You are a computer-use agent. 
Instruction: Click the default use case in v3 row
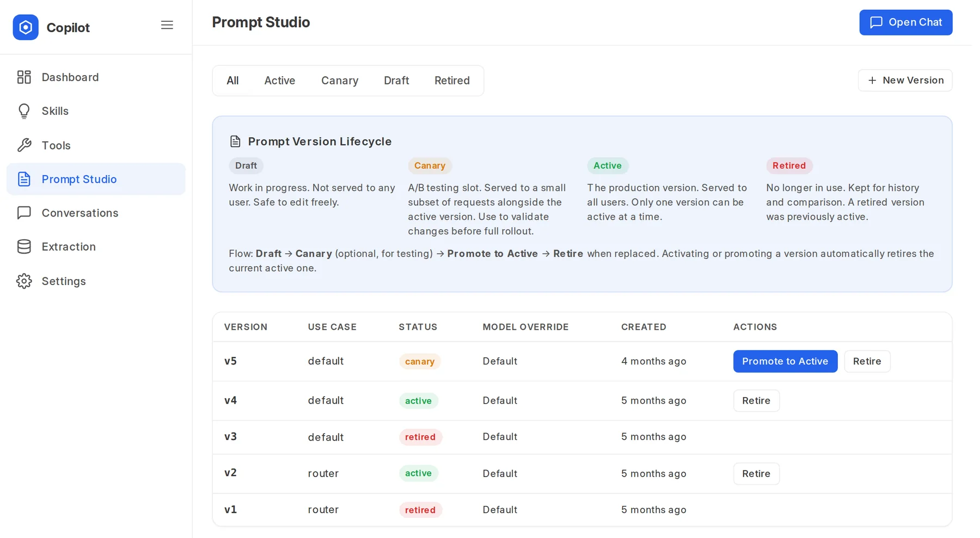point(326,437)
